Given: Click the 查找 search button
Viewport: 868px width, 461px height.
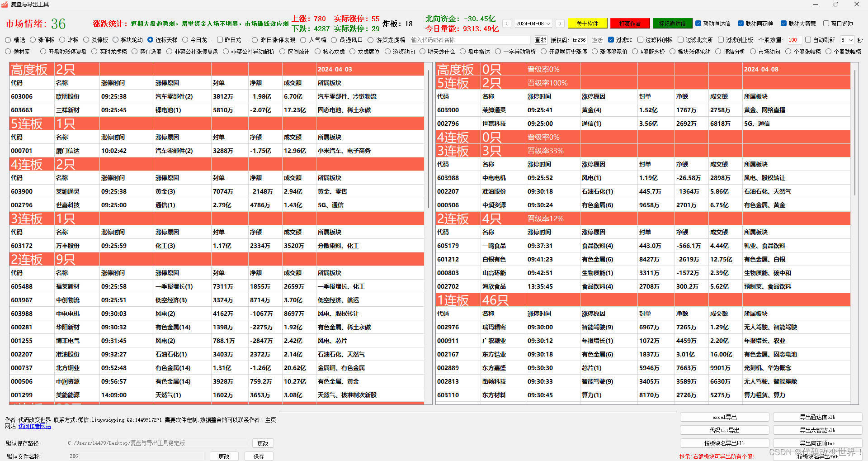Looking at the screenshot, I should click(x=540, y=40).
